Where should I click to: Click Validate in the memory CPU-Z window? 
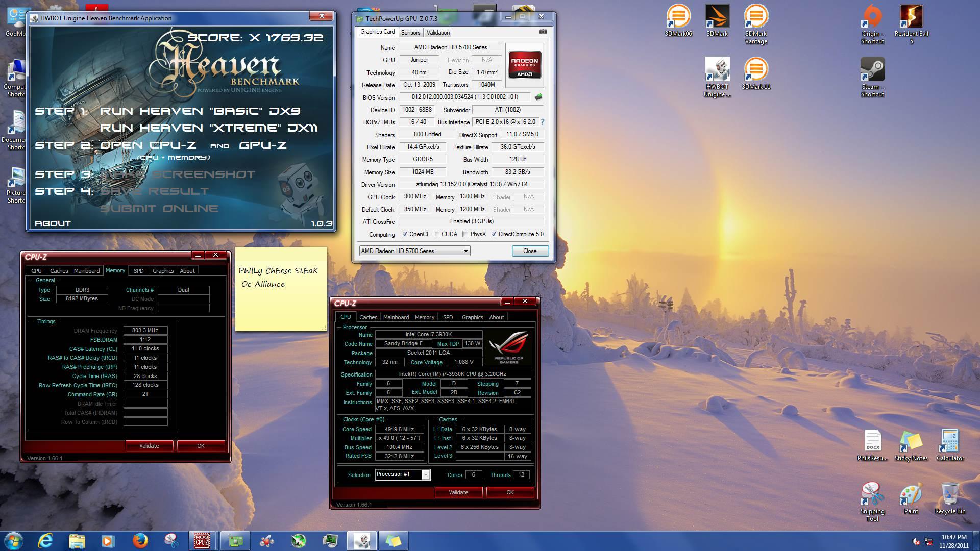(x=149, y=446)
